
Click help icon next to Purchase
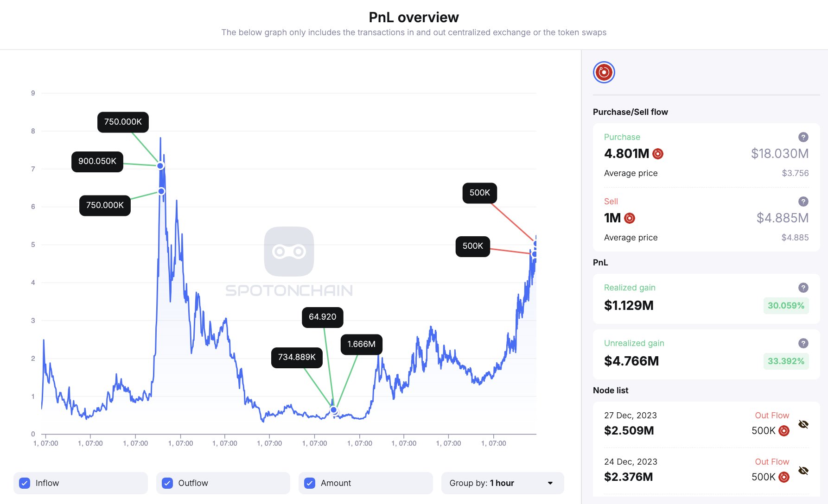coord(803,137)
